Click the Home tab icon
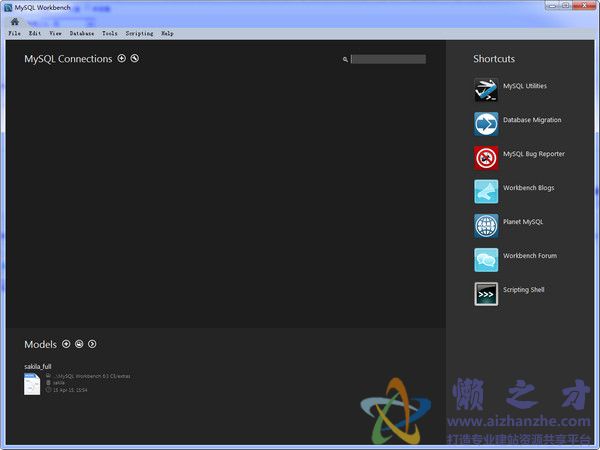The width and height of the screenshot is (600, 450). (x=15, y=22)
